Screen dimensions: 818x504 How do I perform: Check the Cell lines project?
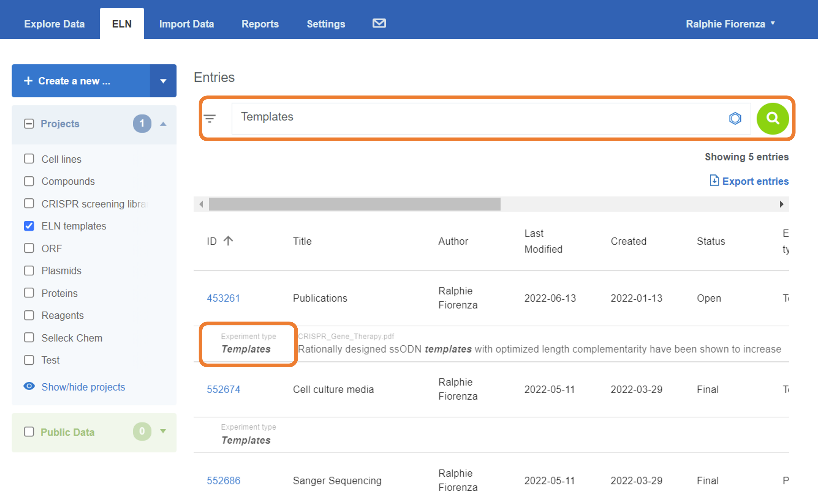click(29, 159)
